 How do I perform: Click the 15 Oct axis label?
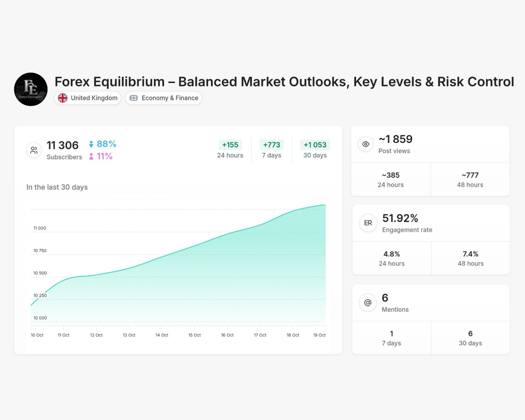[x=195, y=335]
